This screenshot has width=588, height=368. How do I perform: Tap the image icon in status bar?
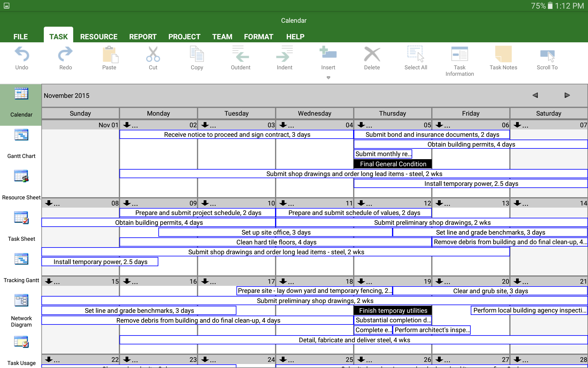click(x=6, y=6)
